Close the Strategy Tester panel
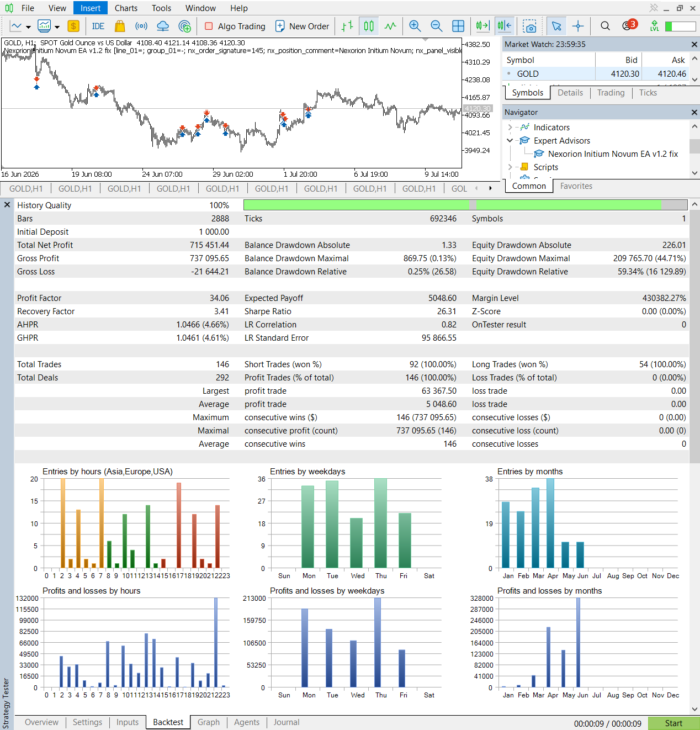 coord(7,205)
